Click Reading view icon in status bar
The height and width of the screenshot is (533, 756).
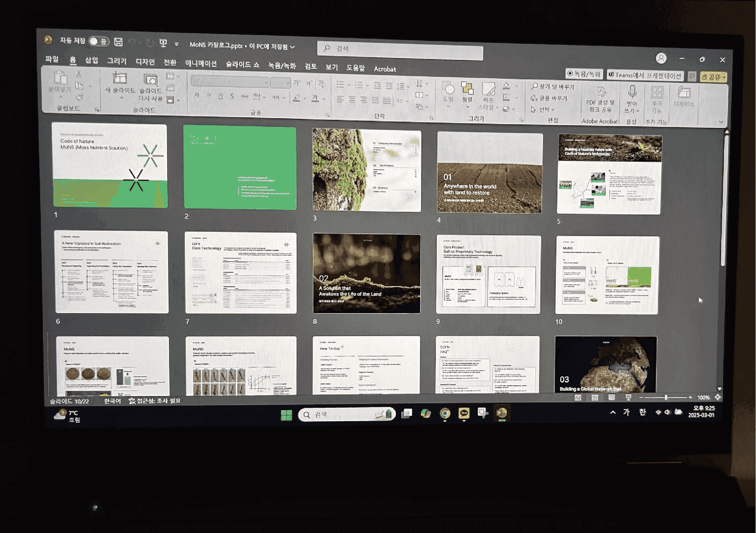pos(611,397)
